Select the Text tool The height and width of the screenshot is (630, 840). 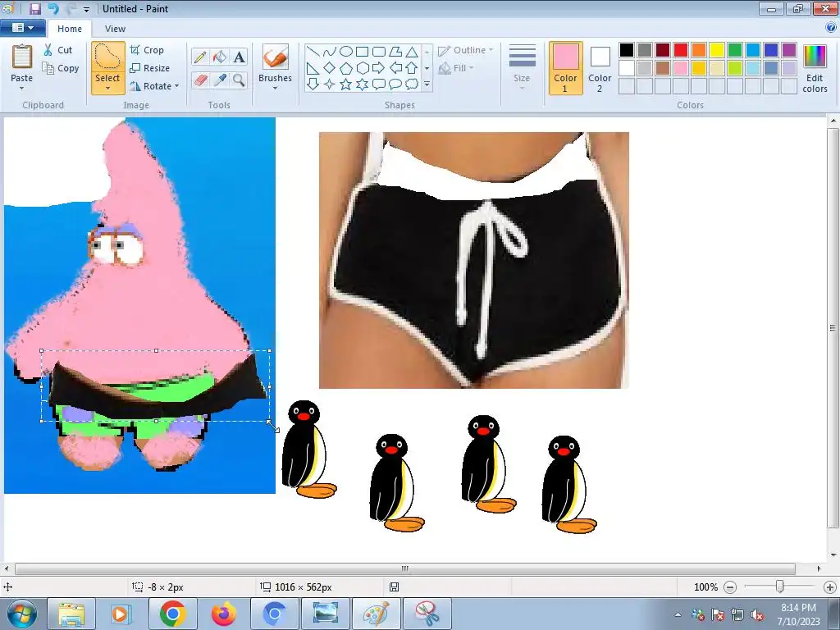coord(240,57)
